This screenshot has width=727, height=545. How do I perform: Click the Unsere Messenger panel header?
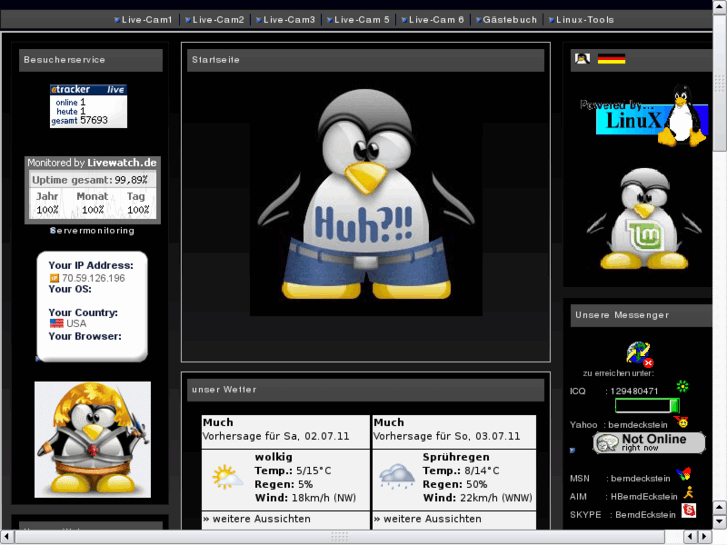(641, 315)
